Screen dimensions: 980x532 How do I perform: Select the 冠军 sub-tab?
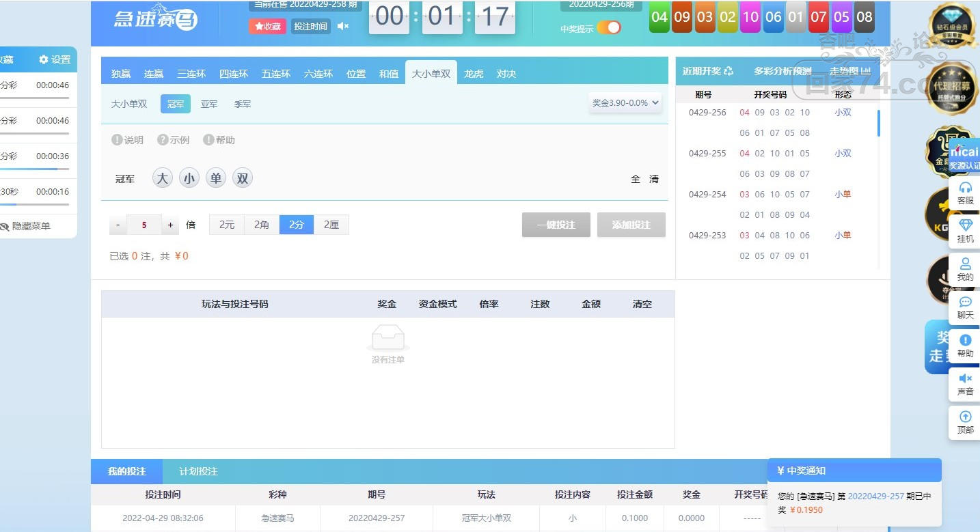coord(176,104)
